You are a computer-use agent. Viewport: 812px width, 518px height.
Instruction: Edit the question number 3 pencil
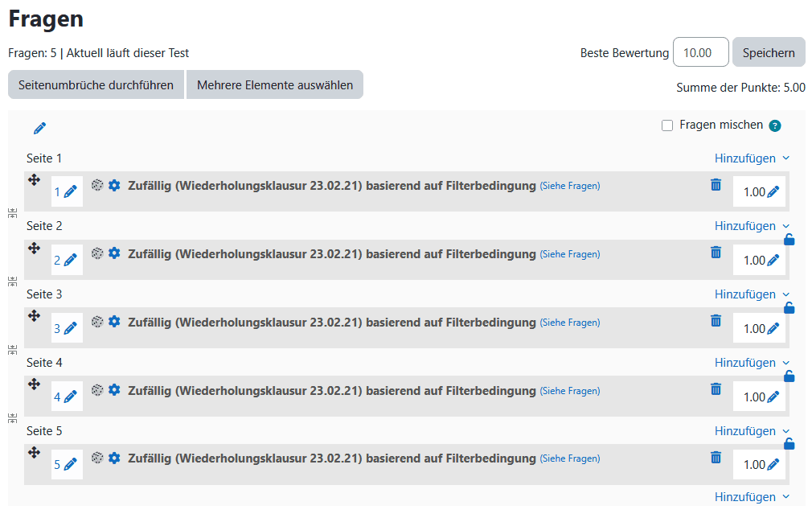[71, 328]
